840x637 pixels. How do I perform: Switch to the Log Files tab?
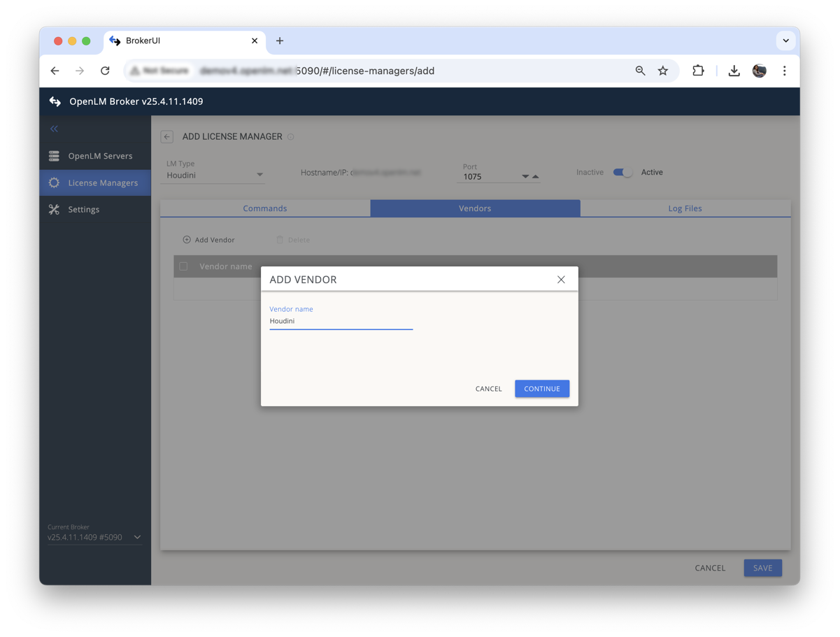point(684,208)
